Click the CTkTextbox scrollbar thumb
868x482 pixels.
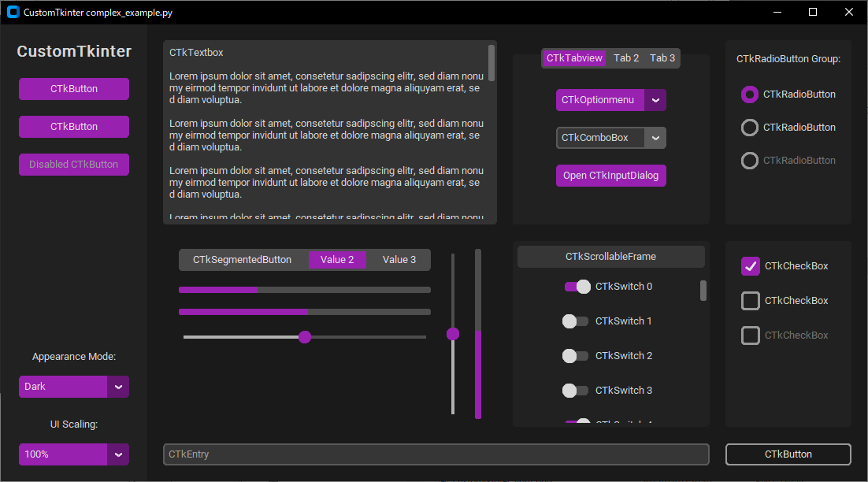click(x=491, y=63)
